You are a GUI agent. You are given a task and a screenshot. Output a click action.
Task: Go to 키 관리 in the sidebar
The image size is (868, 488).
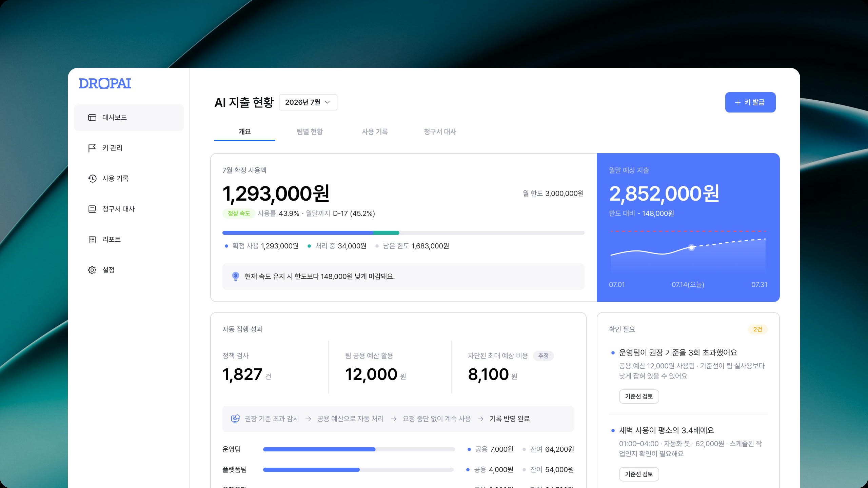[x=129, y=148]
